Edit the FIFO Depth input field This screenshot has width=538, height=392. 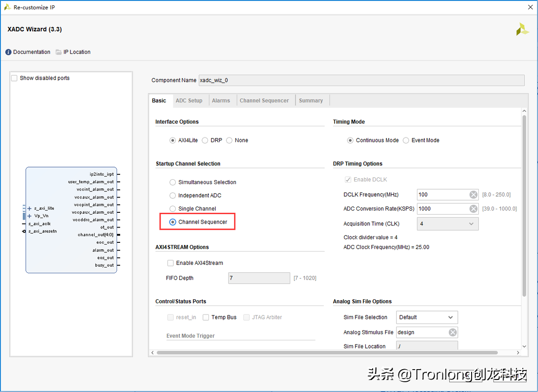coord(259,278)
